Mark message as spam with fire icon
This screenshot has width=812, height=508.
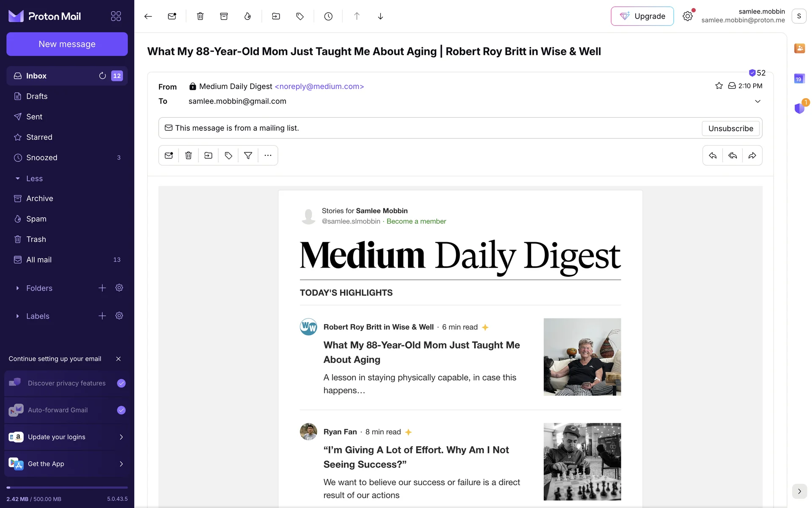click(x=247, y=16)
